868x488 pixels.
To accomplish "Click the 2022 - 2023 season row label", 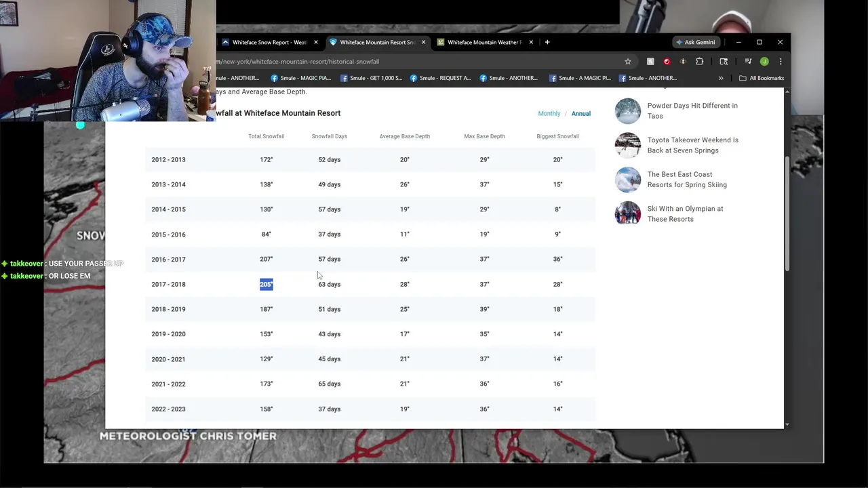I will [168, 409].
